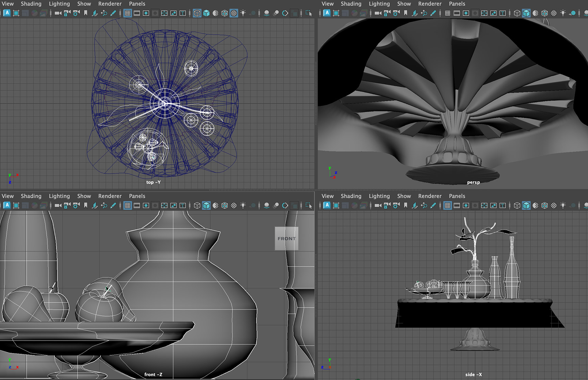588x380 pixels.
Task: Toggle the grid in the side viewport
Action: click(448, 205)
